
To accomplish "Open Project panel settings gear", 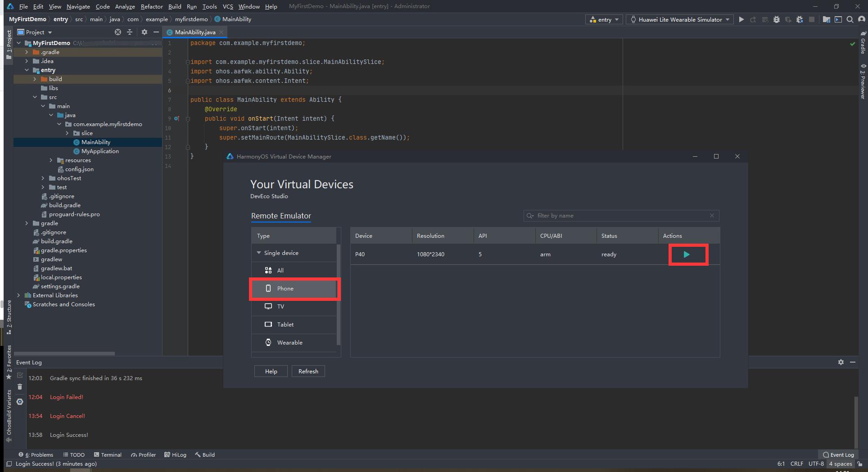I will tap(144, 32).
